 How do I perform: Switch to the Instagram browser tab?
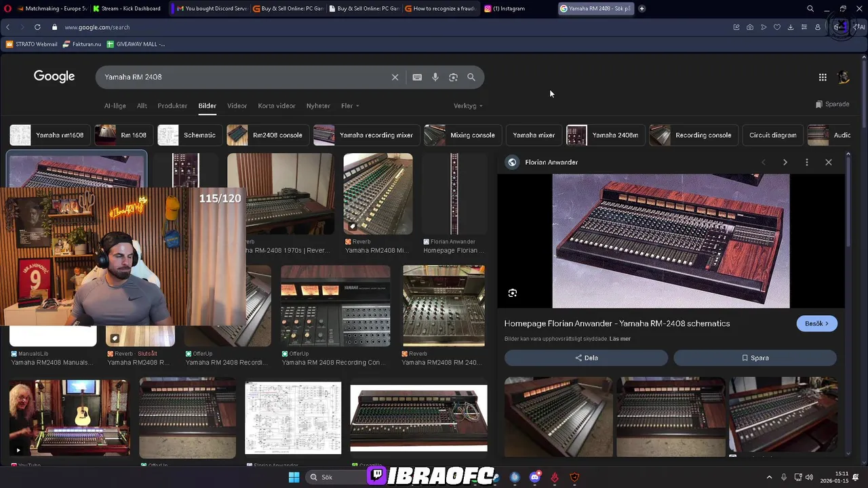[505, 9]
